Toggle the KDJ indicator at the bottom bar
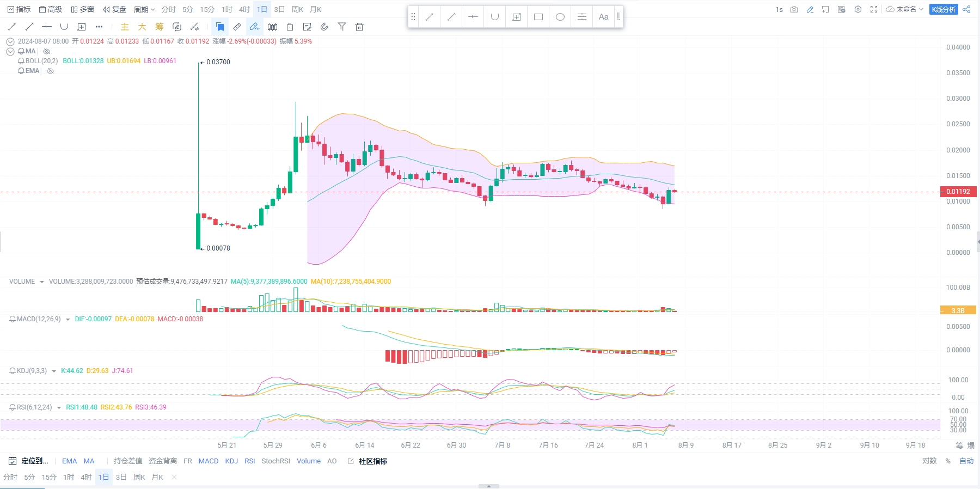Viewport: 980px width, 489px height. coord(231,461)
